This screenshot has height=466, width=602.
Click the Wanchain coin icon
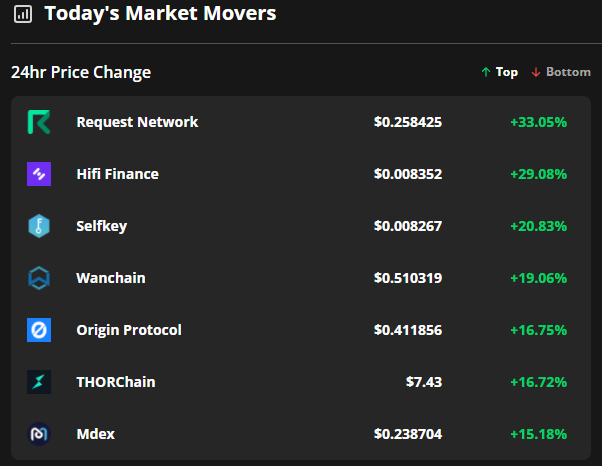click(x=39, y=278)
